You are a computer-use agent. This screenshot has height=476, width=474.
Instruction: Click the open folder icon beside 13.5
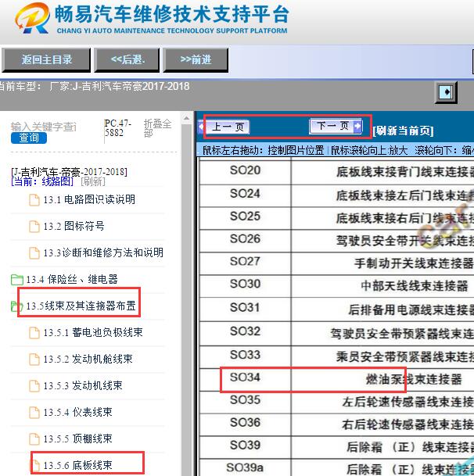pyautogui.click(x=17, y=306)
